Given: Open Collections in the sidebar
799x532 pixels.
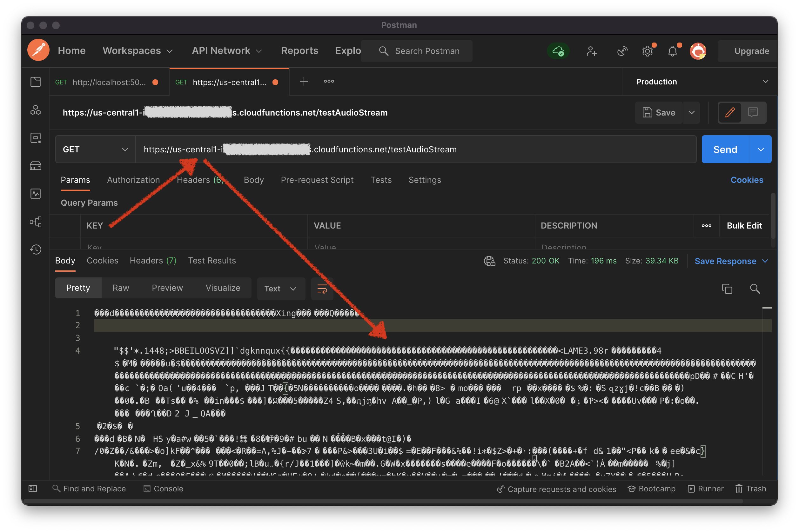Looking at the screenshot, I should 36,82.
